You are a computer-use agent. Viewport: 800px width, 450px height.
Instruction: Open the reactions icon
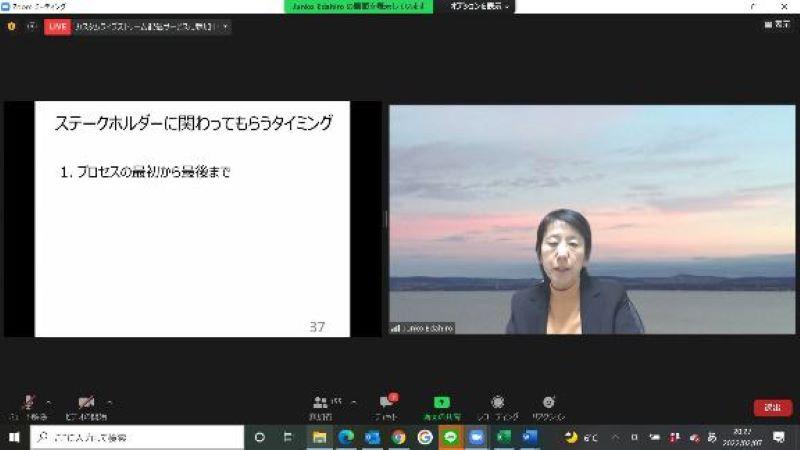(548, 403)
